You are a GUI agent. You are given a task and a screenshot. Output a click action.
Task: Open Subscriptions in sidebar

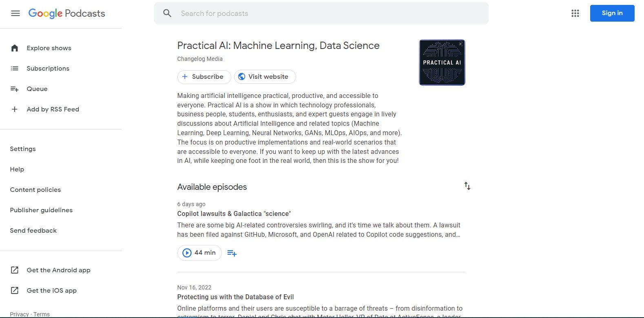(48, 69)
